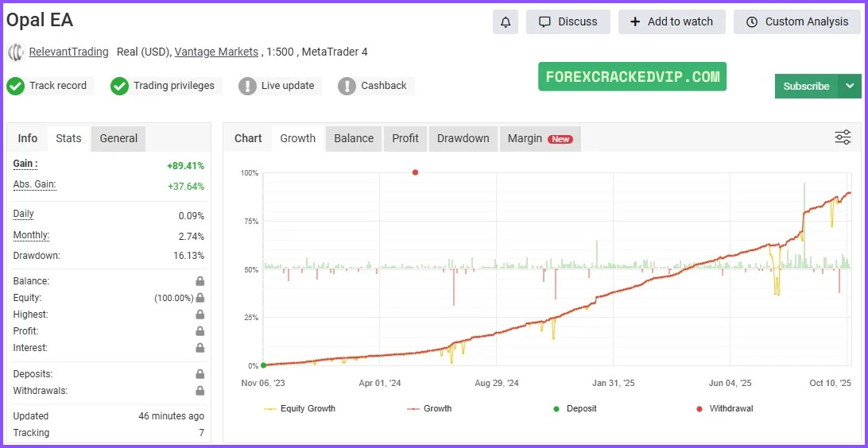Click the green Deposit legend dot
Image resolution: width=868 pixels, height=448 pixels.
point(556,409)
